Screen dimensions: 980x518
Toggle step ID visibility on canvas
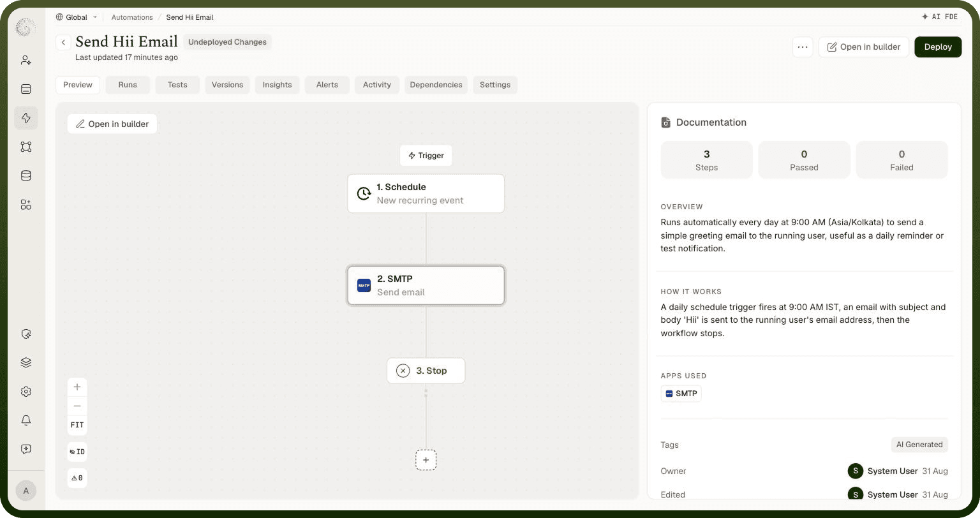(x=77, y=452)
